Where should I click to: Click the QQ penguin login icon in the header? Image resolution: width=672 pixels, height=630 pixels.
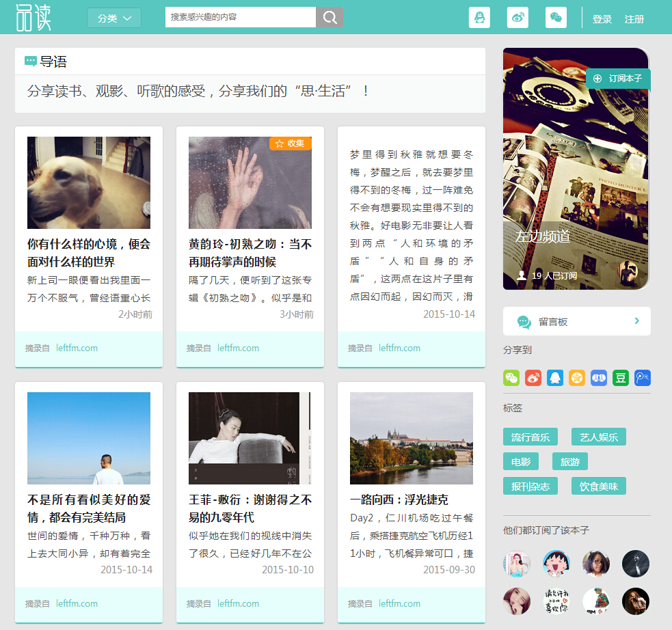click(479, 18)
